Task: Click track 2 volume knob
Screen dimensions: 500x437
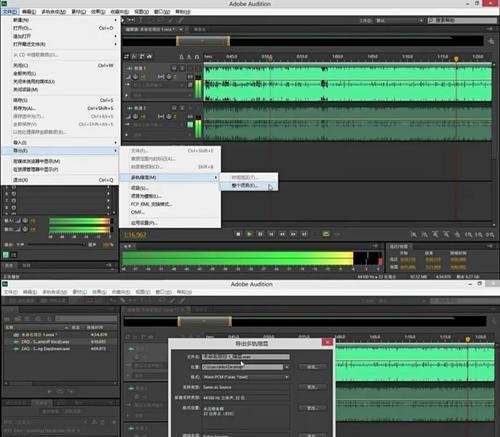Action: tap(135, 116)
